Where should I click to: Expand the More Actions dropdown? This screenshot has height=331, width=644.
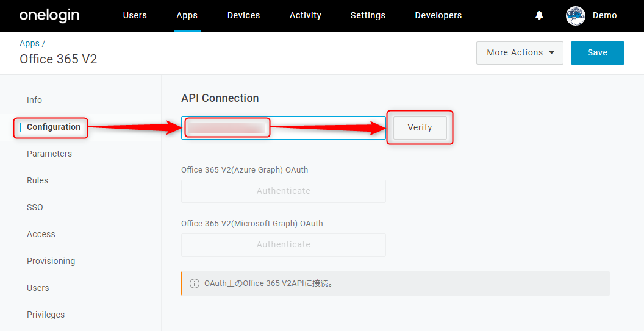[x=520, y=52]
